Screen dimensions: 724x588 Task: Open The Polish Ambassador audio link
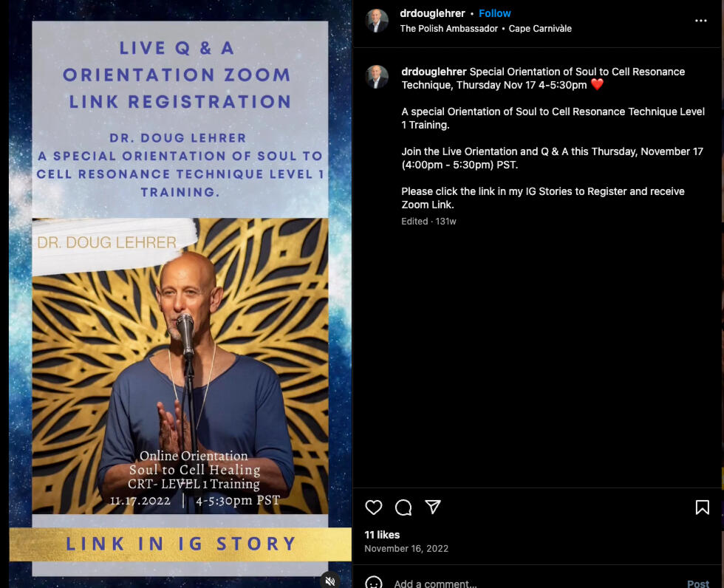click(449, 29)
